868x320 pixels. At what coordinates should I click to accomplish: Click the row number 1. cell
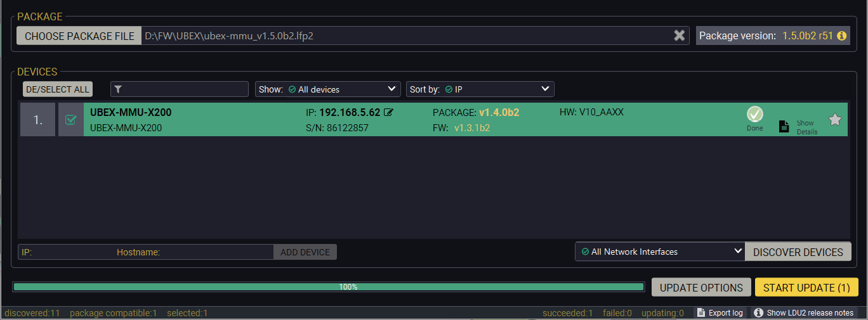[x=38, y=120]
